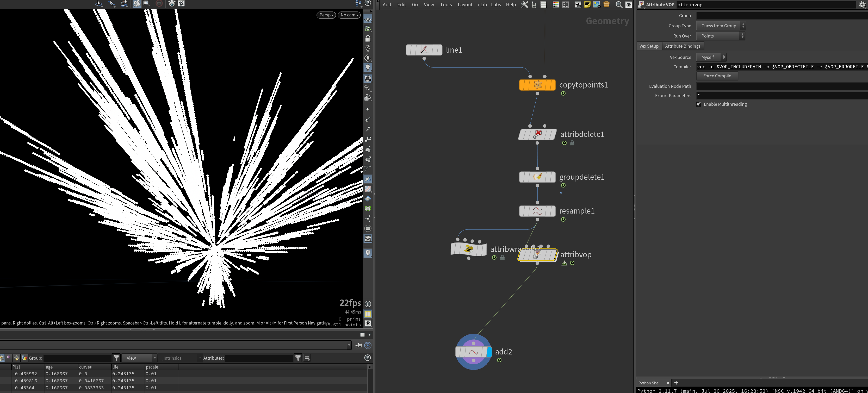Image resolution: width=868 pixels, height=393 pixels.
Task: Expand the Group Type dropdown
Action: pyautogui.click(x=720, y=26)
